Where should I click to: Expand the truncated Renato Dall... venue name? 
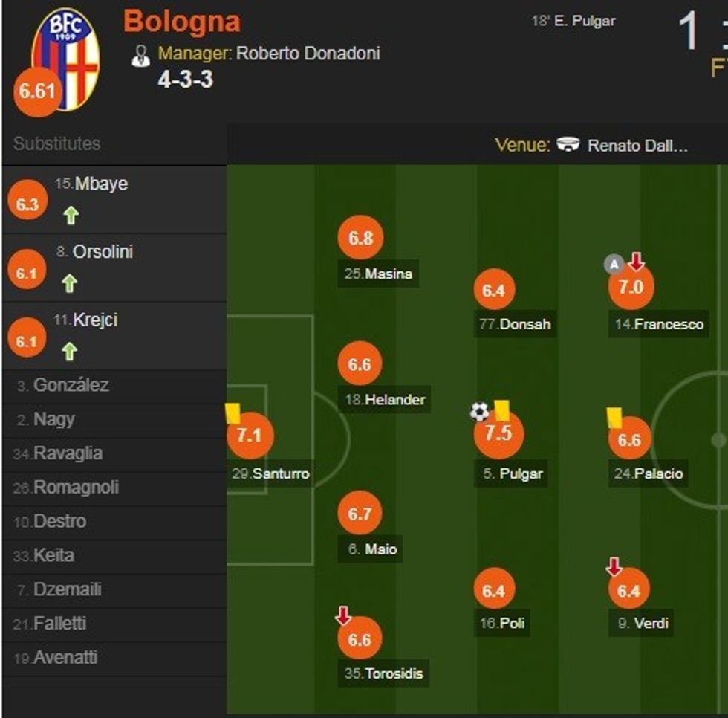(640, 144)
